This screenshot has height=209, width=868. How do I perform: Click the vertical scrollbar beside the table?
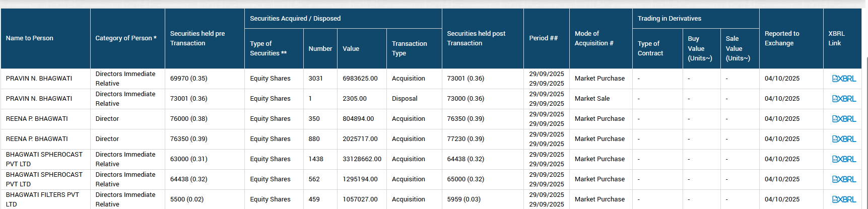[865, 126]
